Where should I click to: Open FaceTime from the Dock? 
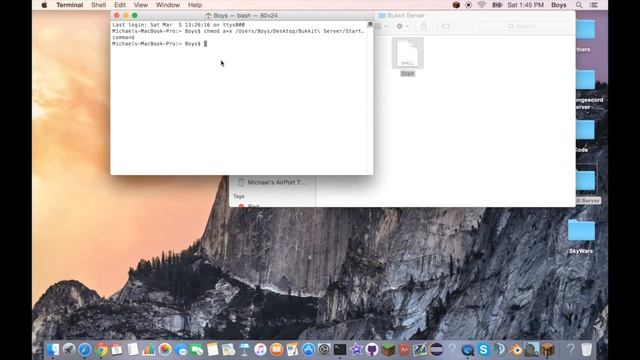point(197,350)
